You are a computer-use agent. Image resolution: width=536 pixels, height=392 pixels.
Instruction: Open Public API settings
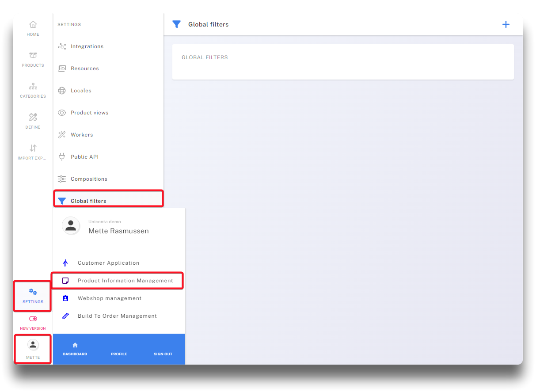pyautogui.click(x=84, y=157)
